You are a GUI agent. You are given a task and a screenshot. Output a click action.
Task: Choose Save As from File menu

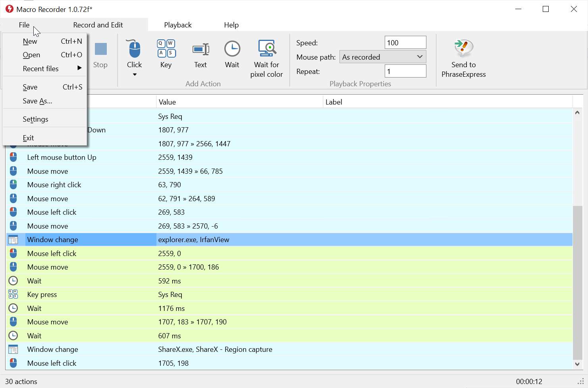[45, 101]
